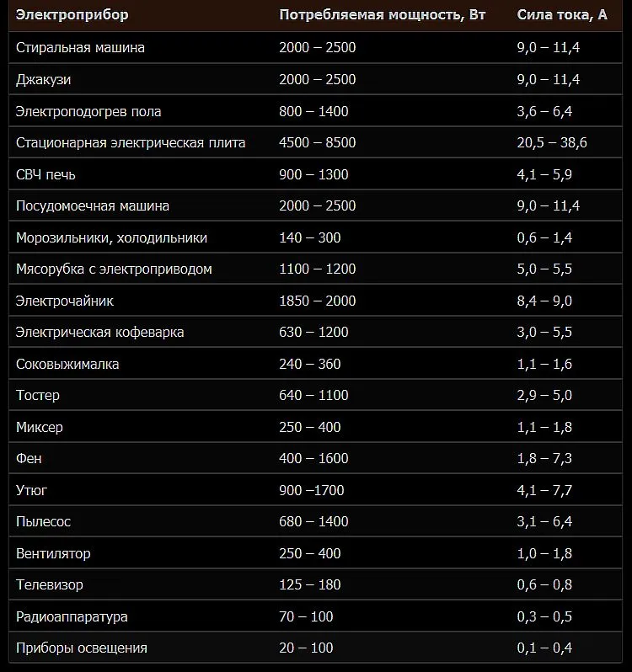Select the СВЧ печь row
Image resolution: width=632 pixels, height=672 pixels.
point(315,174)
